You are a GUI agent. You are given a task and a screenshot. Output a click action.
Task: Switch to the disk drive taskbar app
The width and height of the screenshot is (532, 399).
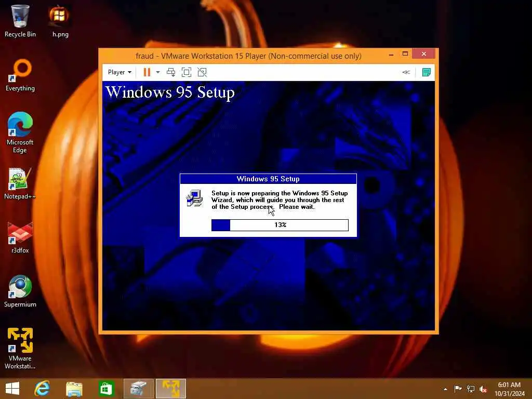coord(138,389)
